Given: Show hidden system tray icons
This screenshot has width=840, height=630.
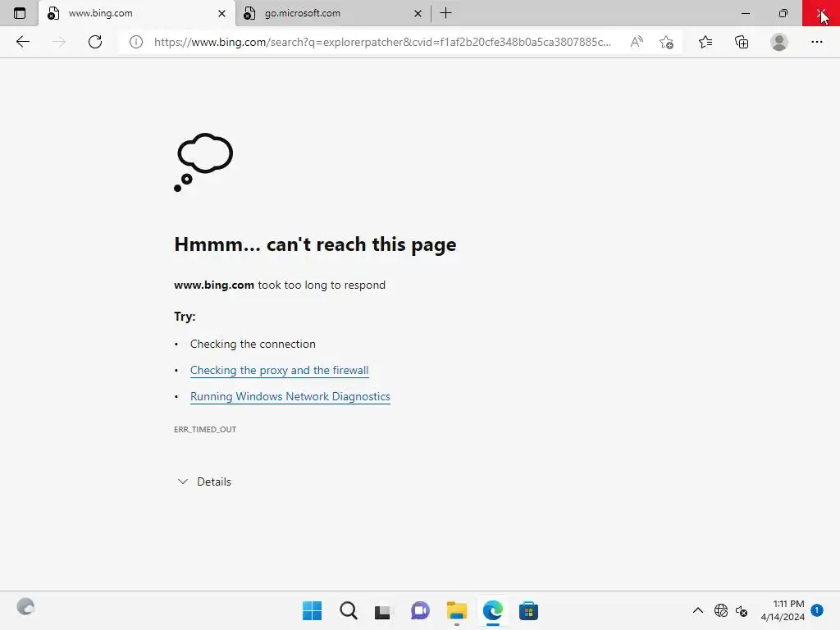Looking at the screenshot, I should pyautogui.click(x=697, y=610).
